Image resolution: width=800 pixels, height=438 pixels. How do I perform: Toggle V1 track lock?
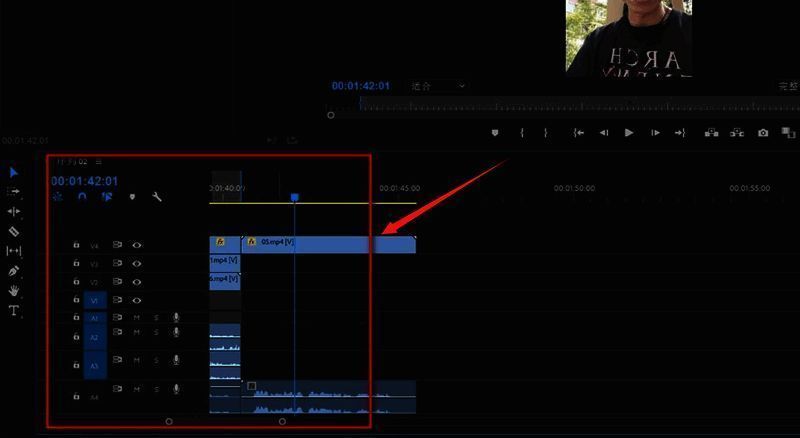tap(76, 300)
